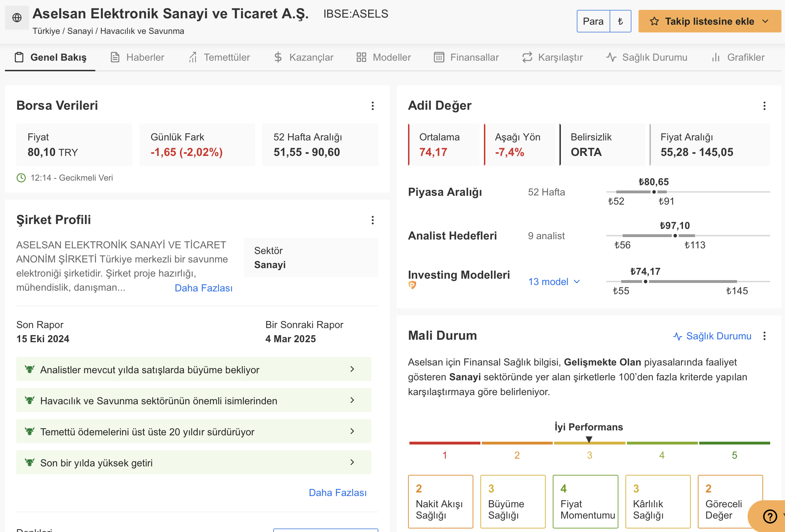The width and height of the screenshot is (785, 532).
Task: Click the bull icon on Temettü tip
Action: (30, 431)
